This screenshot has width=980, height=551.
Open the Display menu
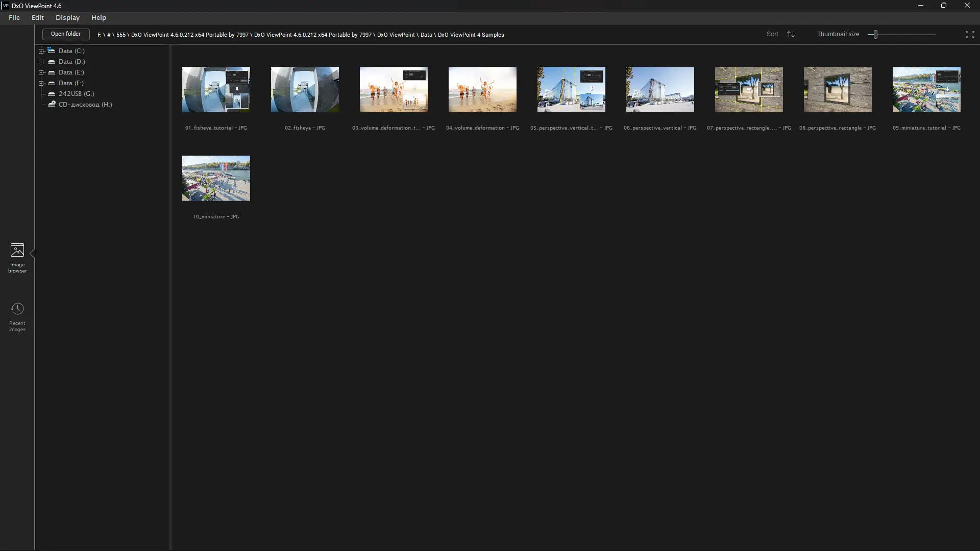tap(67, 17)
